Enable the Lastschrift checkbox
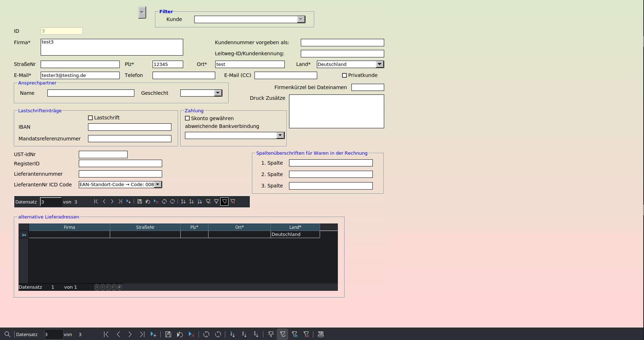The width and height of the screenshot is (644, 340). 90,118
